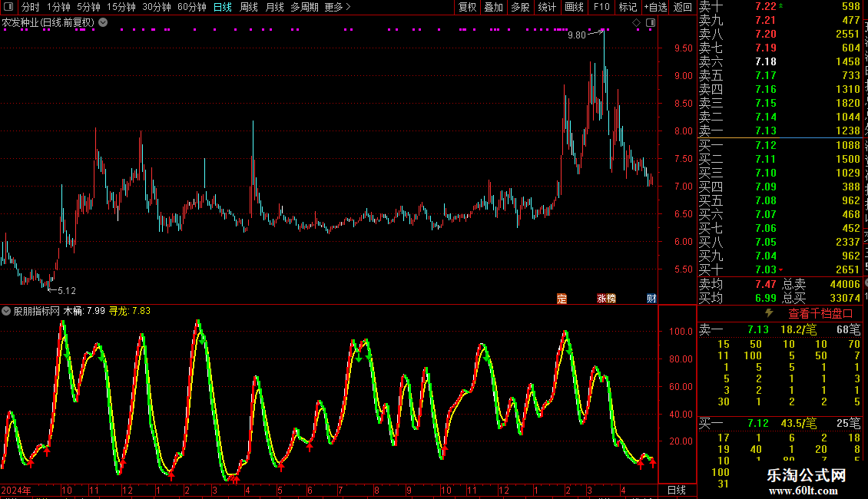This screenshot has height=499, width=868.
Task: Switch to 月线 chart
Action: (274, 7)
